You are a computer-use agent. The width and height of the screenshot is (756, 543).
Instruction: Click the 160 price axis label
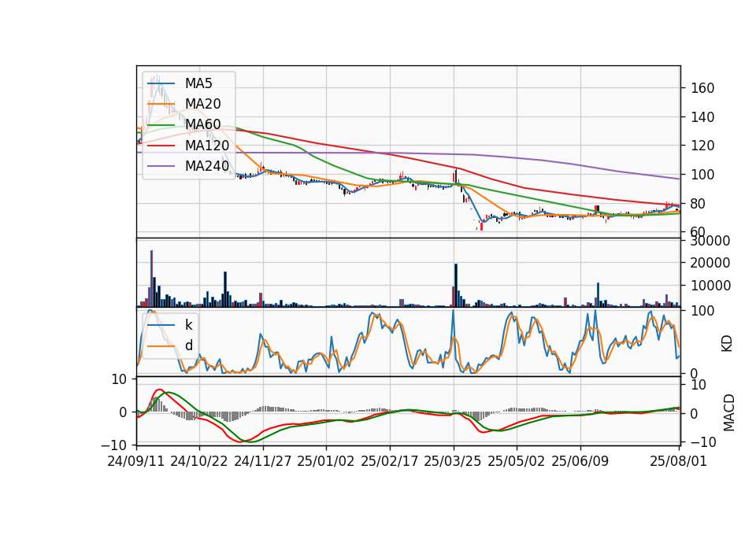tap(702, 88)
